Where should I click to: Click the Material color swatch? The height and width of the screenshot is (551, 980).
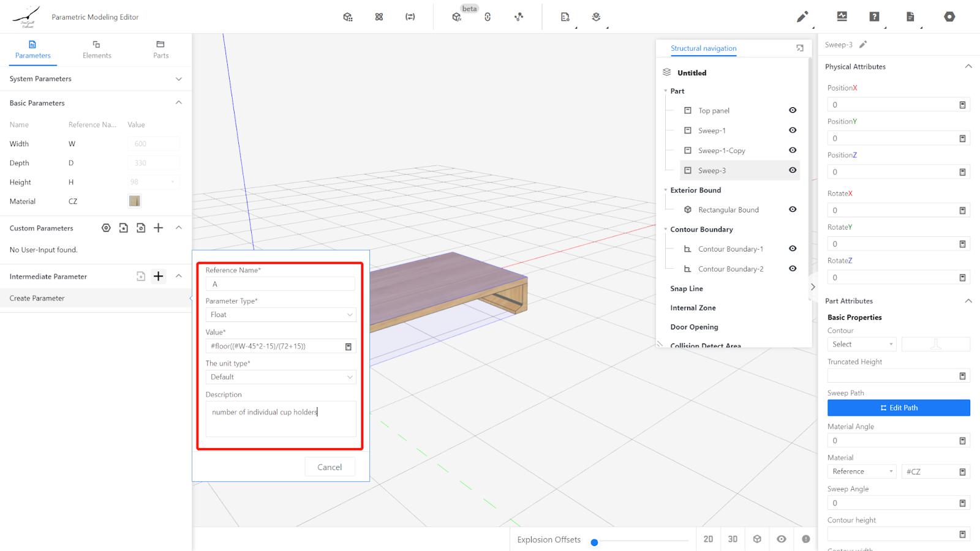click(135, 201)
